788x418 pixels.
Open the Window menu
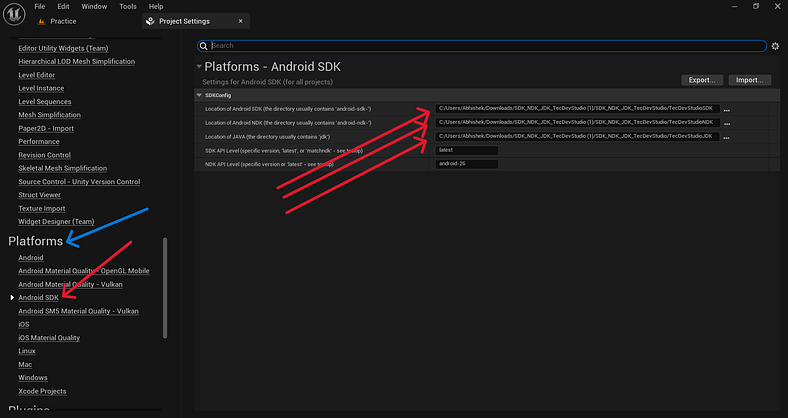pyautogui.click(x=94, y=7)
